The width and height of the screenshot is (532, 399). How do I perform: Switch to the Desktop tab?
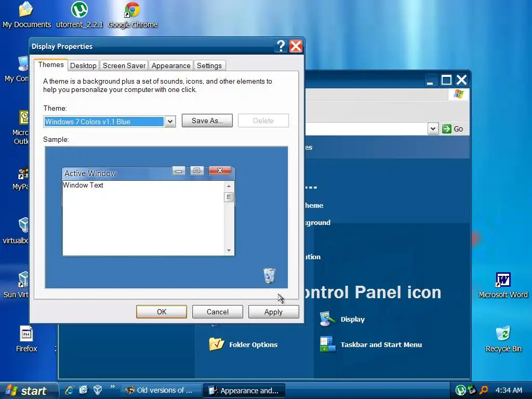coord(83,66)
